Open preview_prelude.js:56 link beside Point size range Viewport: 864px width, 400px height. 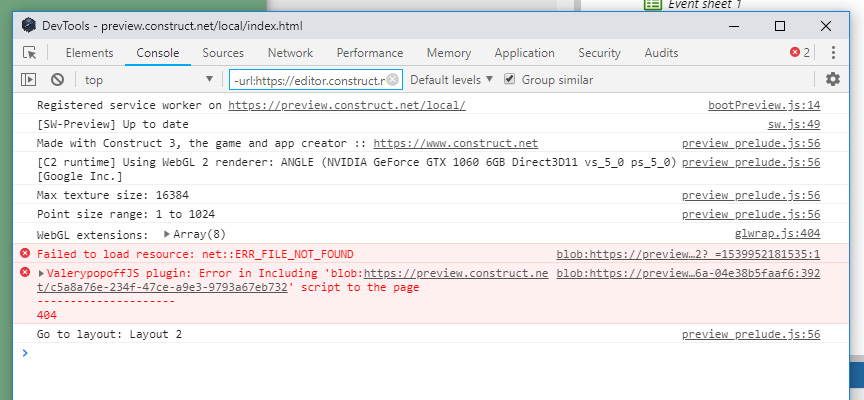pyautogui.click(x=751, y=214)
